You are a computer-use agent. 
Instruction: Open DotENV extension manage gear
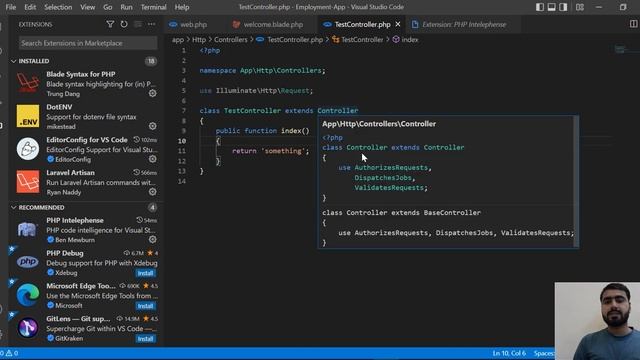[153, 126]
